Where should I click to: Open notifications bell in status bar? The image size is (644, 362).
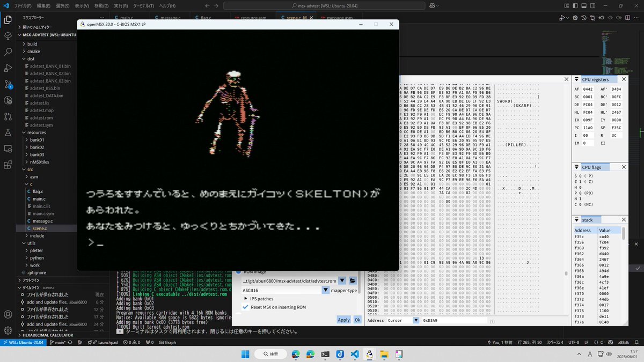636,342
